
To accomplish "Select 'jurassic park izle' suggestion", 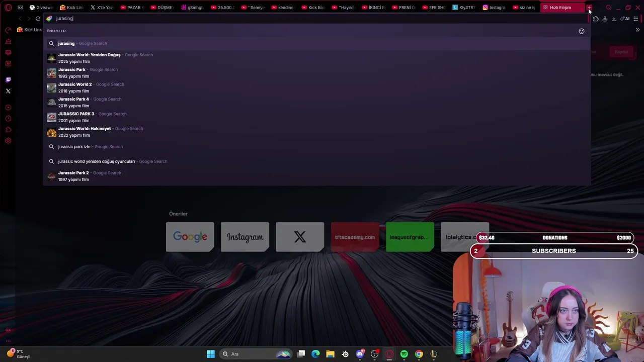I will [317, 147].
